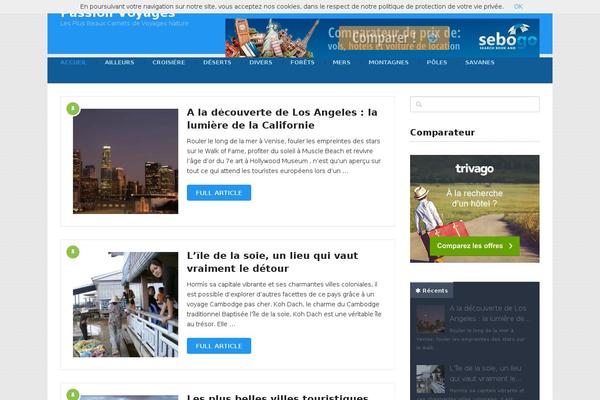Select the MONTAGNES menu item

(388, 62)
